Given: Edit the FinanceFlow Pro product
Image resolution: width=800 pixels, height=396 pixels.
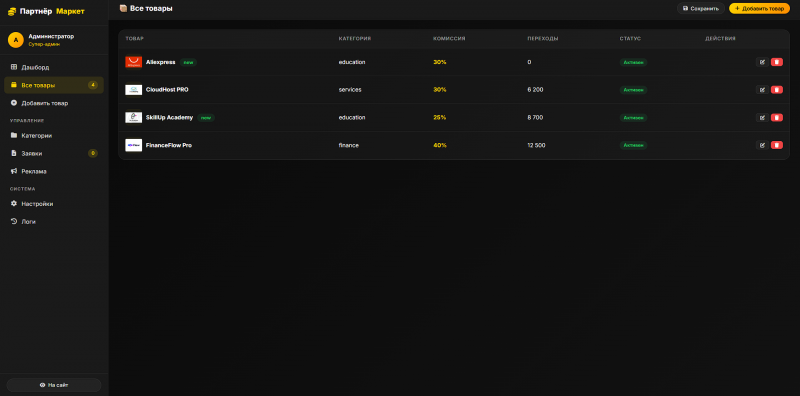Looking at the screenshot, I should pyautogui.click(x=762, y=145).
